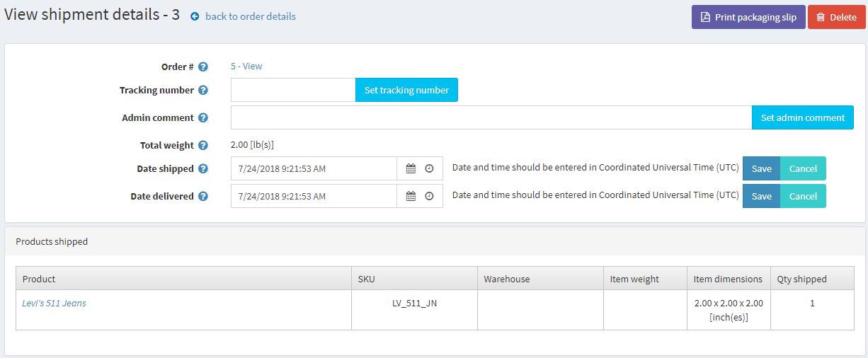Click help icon beside Date delivered label

[203, 197]
